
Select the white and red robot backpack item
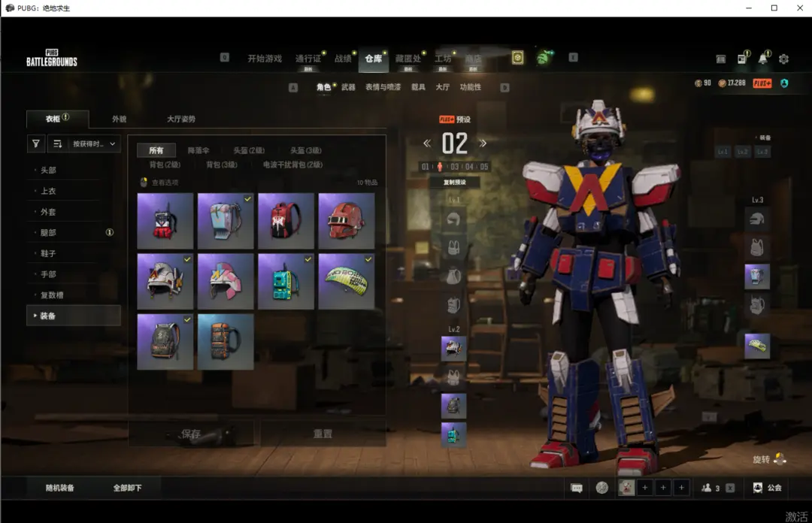point(165,221)
